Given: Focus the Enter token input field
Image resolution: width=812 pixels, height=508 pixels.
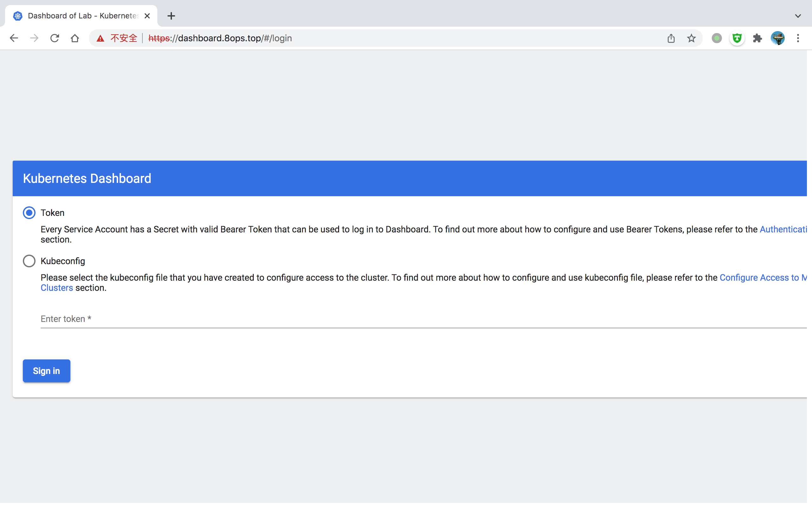Looking at the screenshot, I should 423,319.
